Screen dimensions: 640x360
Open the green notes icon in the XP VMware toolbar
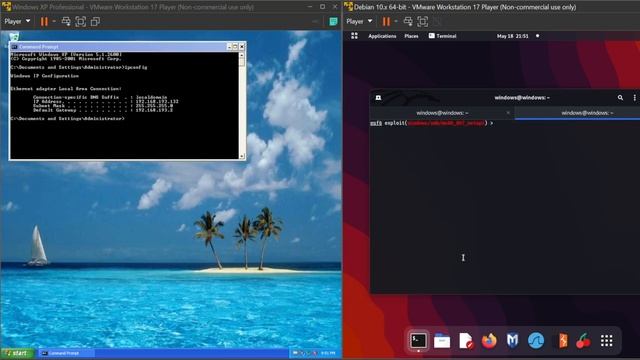(333, 21)
